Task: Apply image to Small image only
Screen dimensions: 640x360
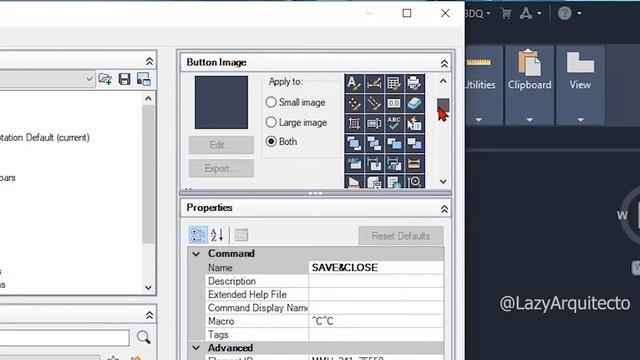Action: [271, 102]
